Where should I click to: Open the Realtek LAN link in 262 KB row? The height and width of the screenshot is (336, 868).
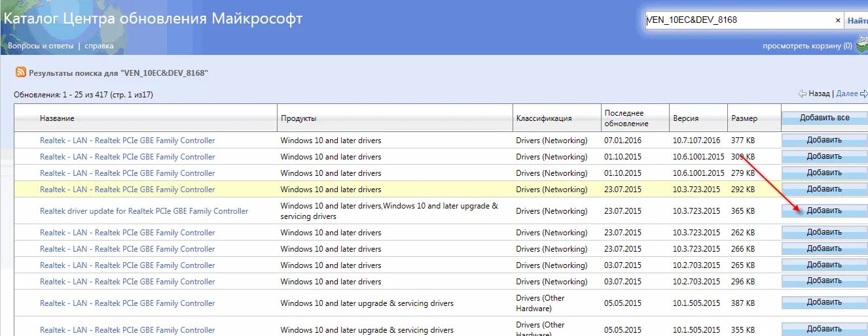[x=127, y=233]
